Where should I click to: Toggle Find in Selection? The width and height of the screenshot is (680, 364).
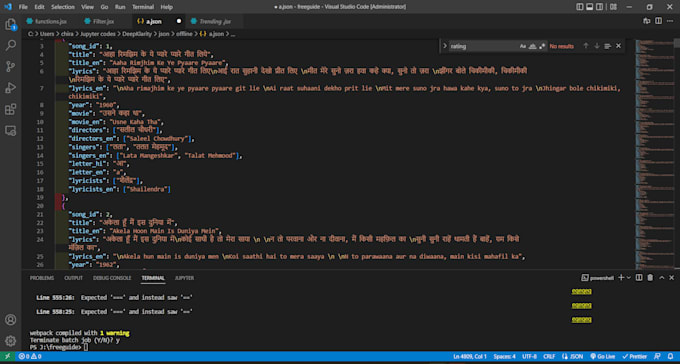click(x=608, y=46)
